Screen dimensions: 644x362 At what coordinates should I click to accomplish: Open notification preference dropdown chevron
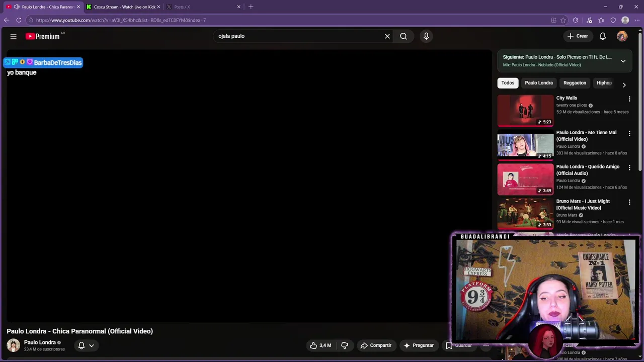(x=92, y=345)
